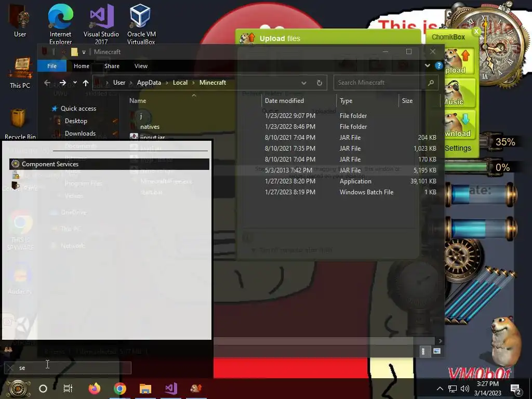Open This PC desktop icon

[x=20, y=73]
